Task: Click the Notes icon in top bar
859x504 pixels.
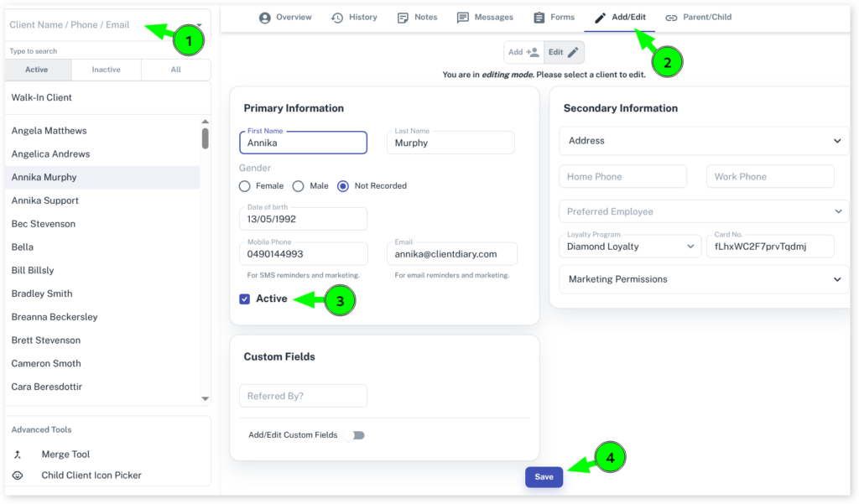Action: [x=403, y=18]
